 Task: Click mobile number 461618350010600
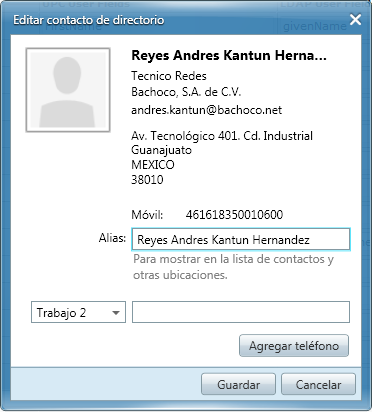tap(234, 214)
